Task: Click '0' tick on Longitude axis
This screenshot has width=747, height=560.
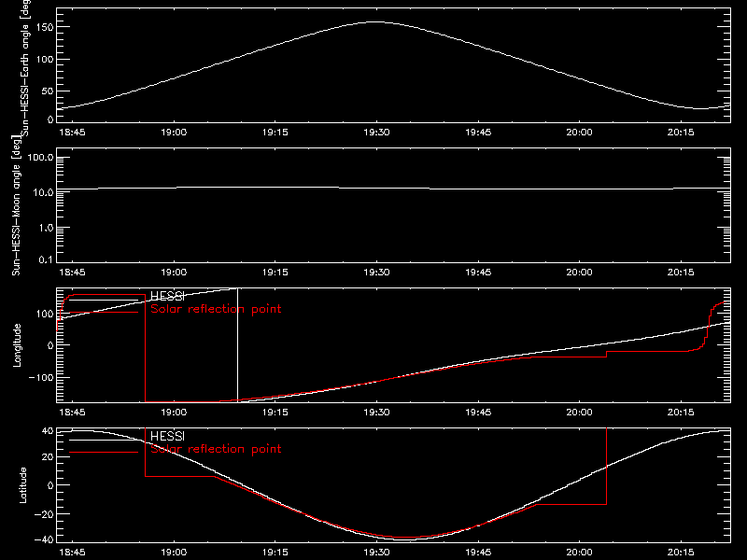Action: [x=50, y=345]
